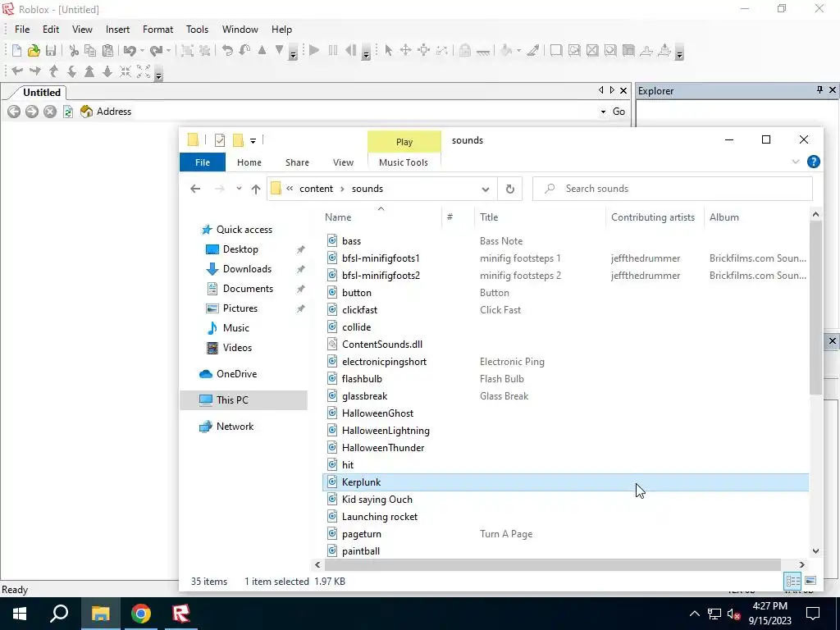This screenshot has height=630, width=840.
Task: Click the New file icon in Roblox toolbar
Action: click(16, 50)
